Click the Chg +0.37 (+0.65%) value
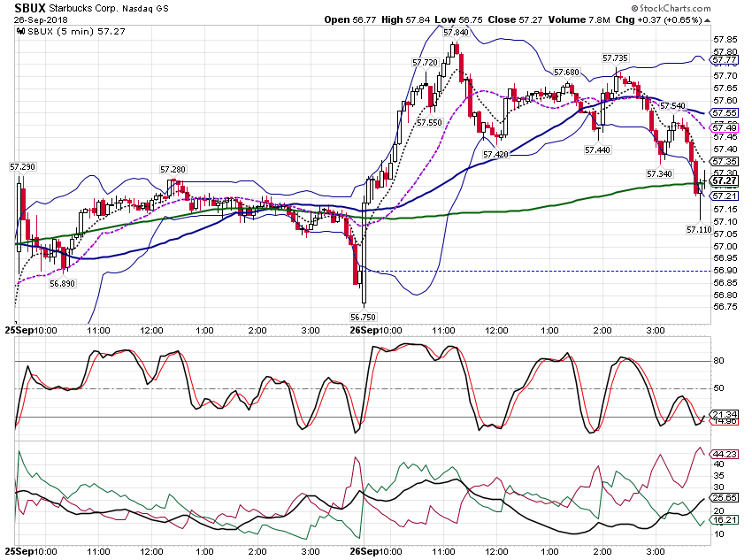This screenshot has height=560, width=752. click(x=658, y=19)
